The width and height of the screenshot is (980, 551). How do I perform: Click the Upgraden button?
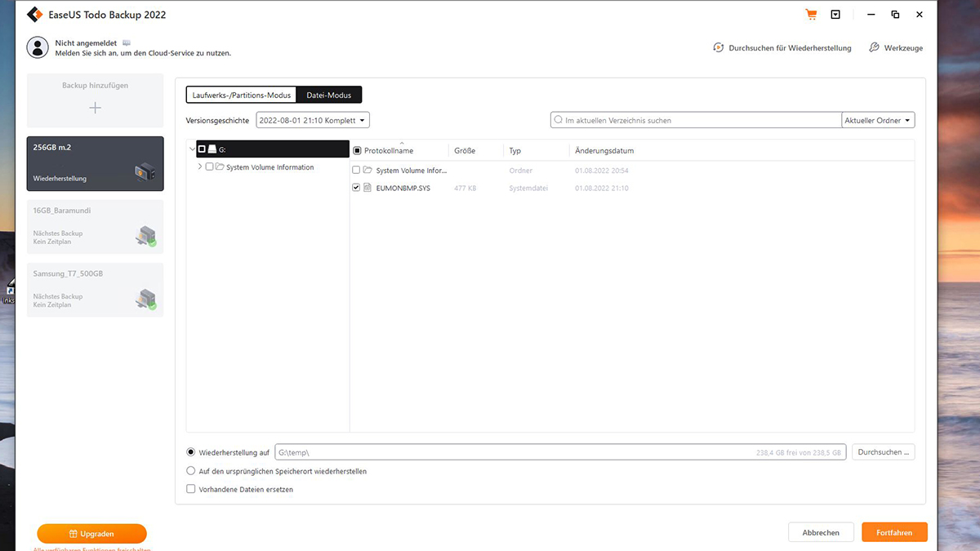[x=91, y=534]
